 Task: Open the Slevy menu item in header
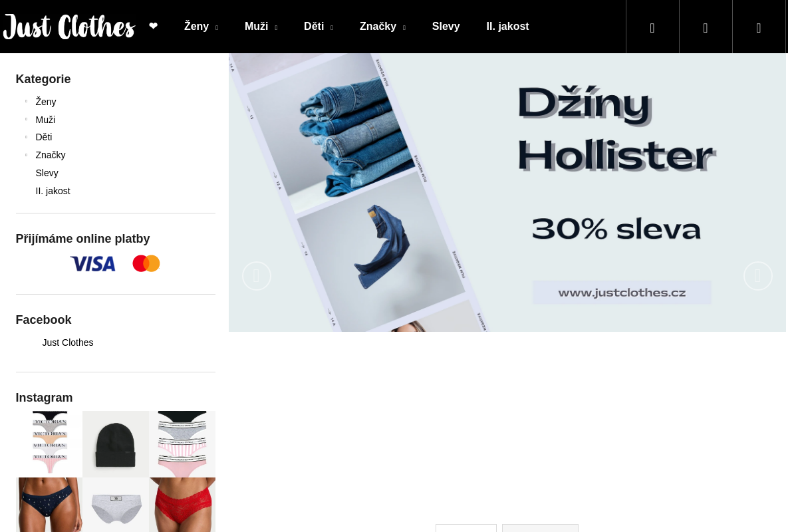click(x=446, y=27)
